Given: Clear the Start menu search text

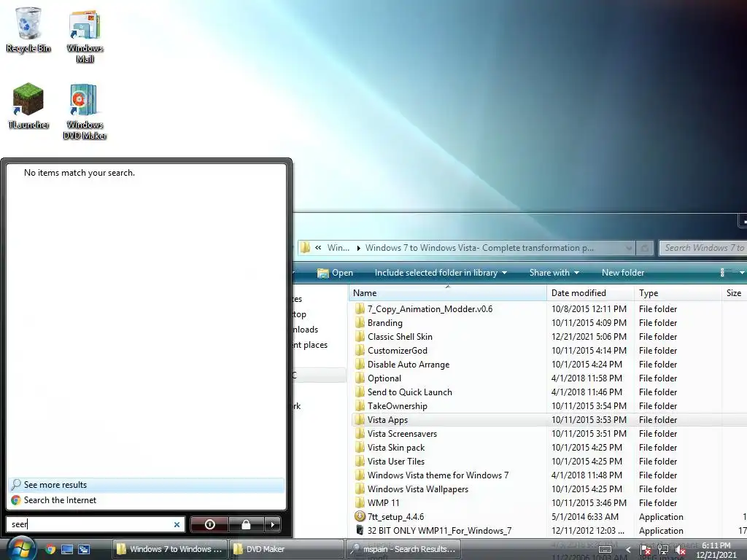Looking at the screenshot, I should click(x=177, y=524).
